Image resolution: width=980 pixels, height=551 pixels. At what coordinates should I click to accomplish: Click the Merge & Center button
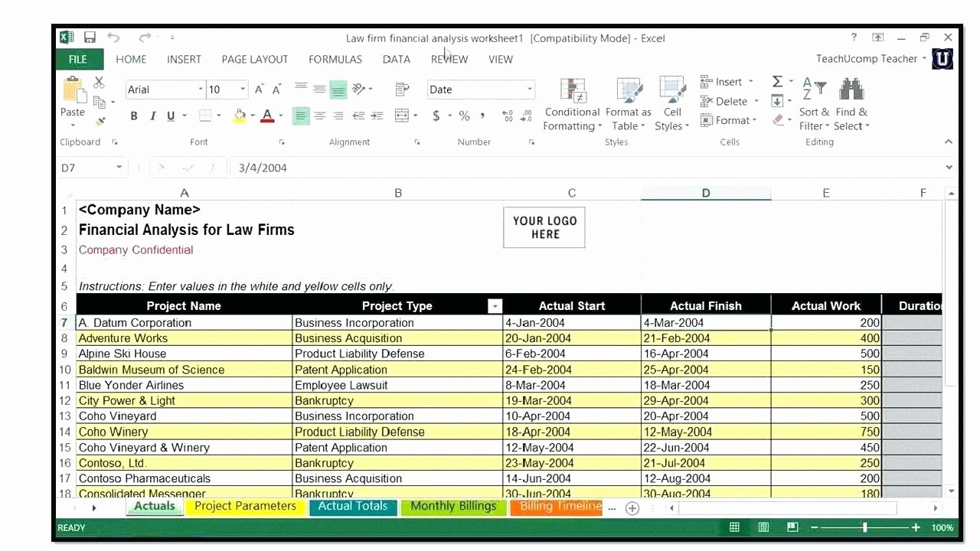[402, 116]
